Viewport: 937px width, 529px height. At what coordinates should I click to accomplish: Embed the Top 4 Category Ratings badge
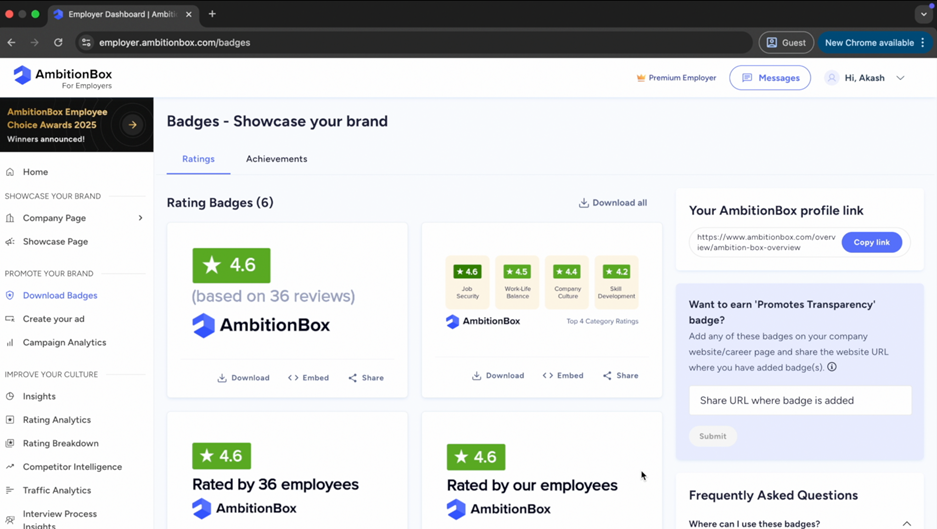tap(563, 376)
